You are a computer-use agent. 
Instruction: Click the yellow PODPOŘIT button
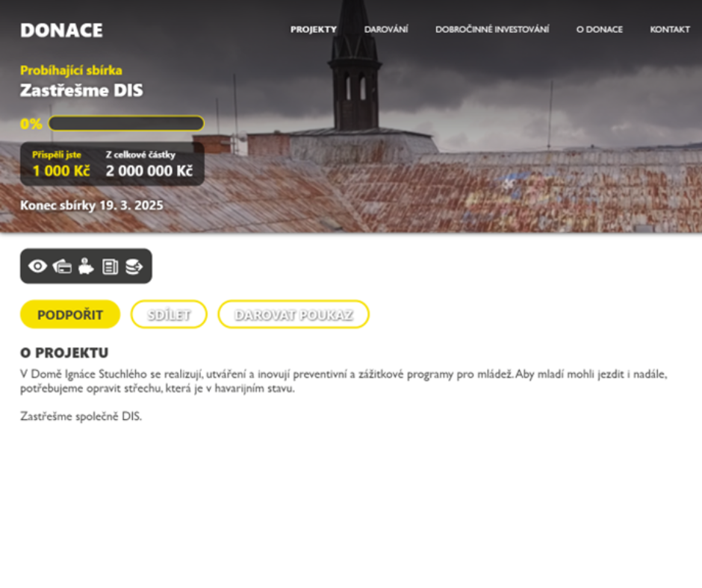point(70,315)
